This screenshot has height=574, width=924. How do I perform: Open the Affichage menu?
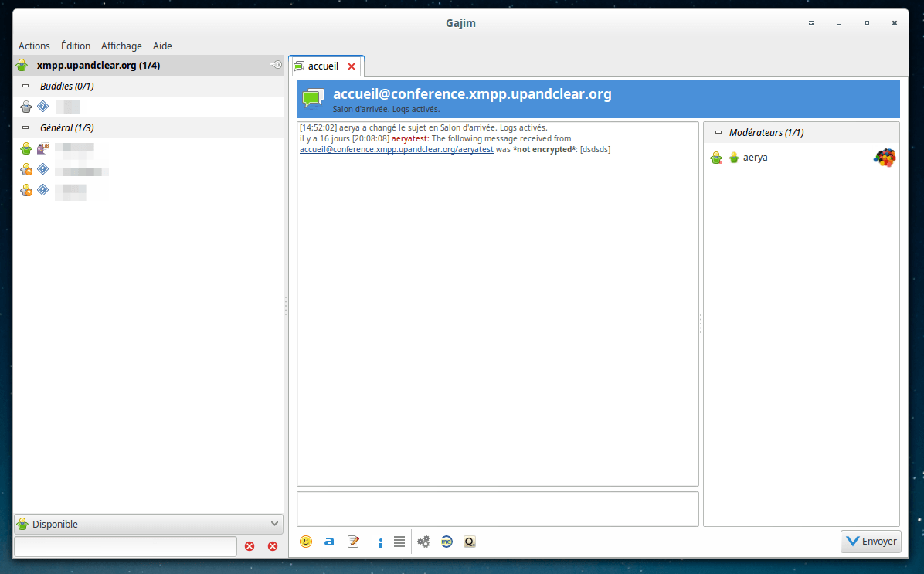coord(121,46)
